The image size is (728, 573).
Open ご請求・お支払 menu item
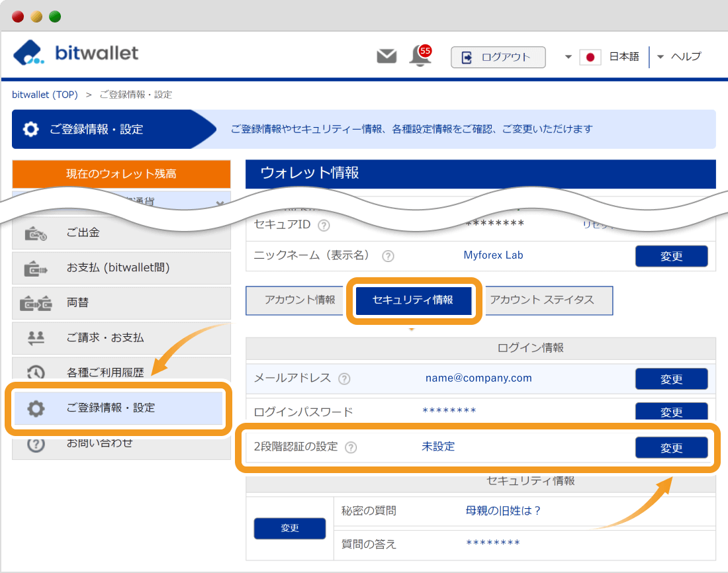click(121, 337)
